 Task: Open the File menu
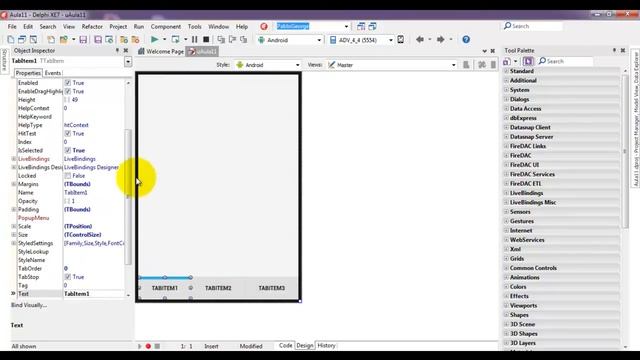pos(12,27)
